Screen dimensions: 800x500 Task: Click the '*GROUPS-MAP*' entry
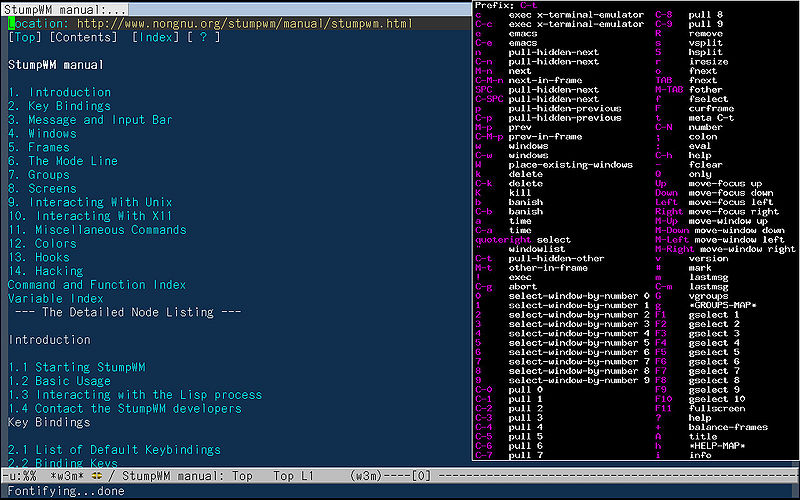(x=722, y=305)
